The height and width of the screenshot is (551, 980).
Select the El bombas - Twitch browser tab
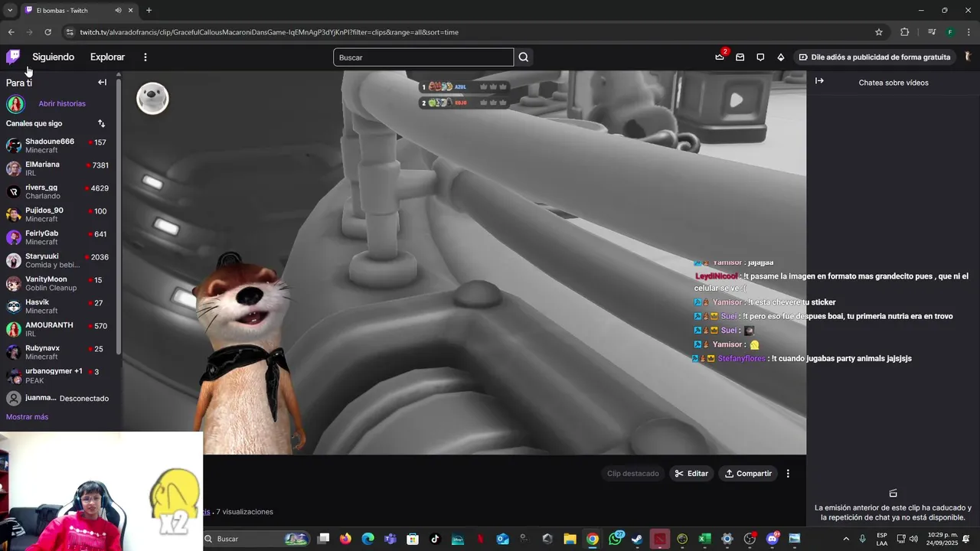coord(79,11)
